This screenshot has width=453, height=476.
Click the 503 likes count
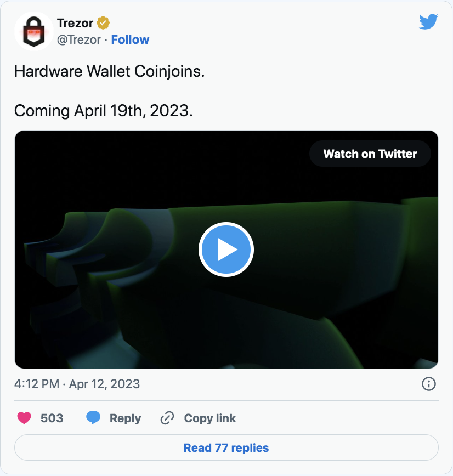coord(52,418)
